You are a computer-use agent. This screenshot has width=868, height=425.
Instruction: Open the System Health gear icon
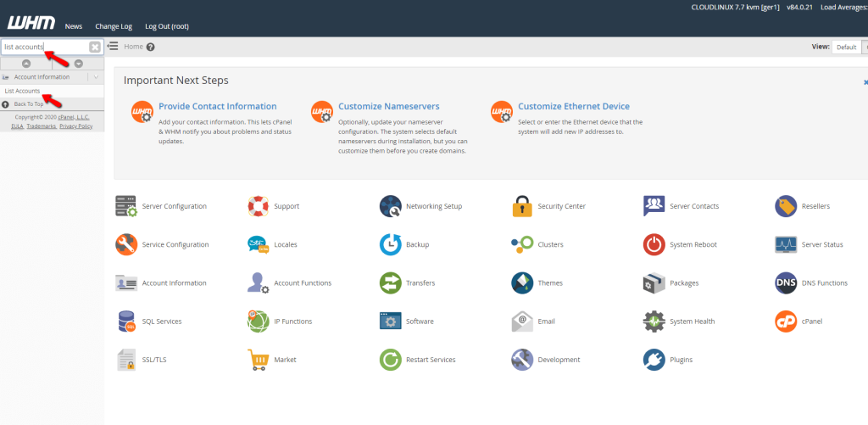click(654, 322)
